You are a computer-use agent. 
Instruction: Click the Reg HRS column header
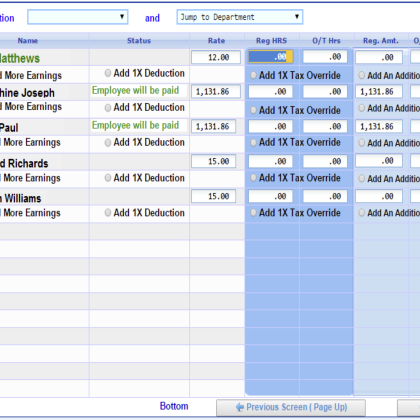tap(271, 41)
